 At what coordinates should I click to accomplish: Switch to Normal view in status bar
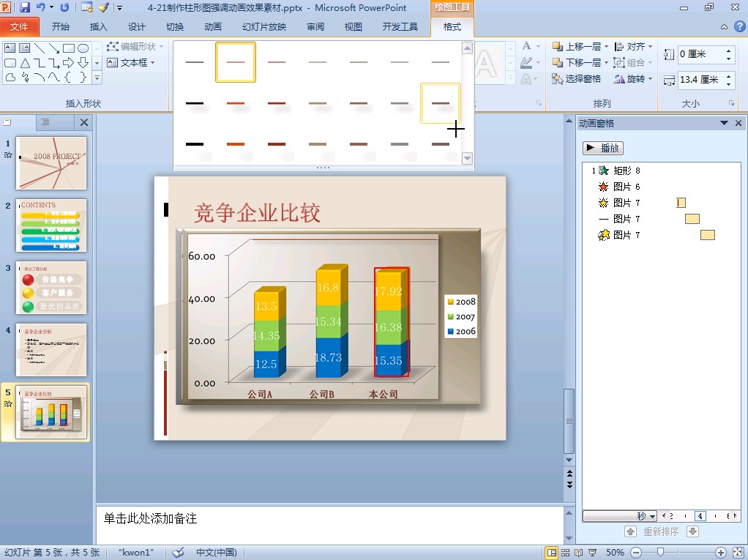coord(552,553)
